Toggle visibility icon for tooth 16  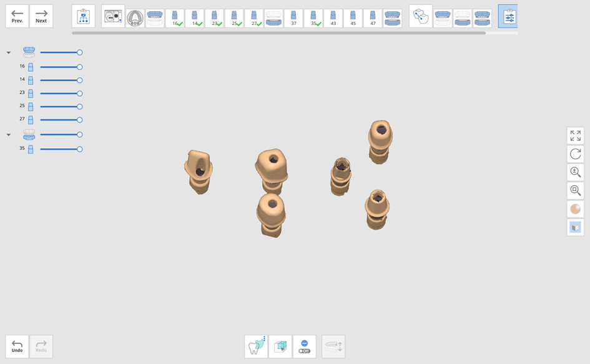(x=31, y=67)
